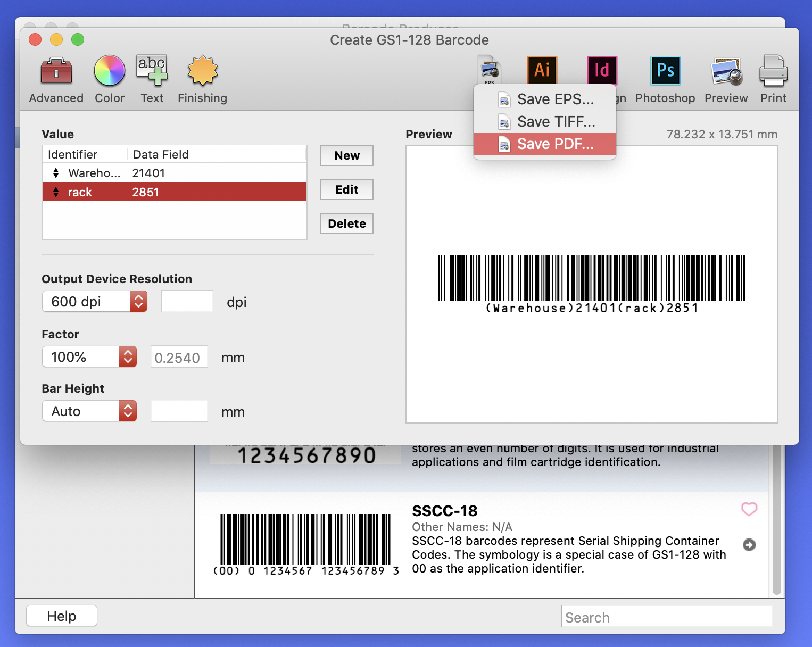The image size is (812, 647).
Task: Choose Save EPS... from menu
Action: click(545, 99)
